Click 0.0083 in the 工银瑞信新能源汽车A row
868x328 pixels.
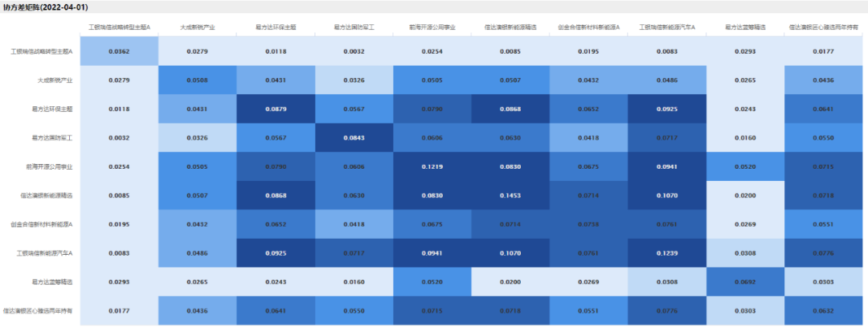click(x=119, y=252)
